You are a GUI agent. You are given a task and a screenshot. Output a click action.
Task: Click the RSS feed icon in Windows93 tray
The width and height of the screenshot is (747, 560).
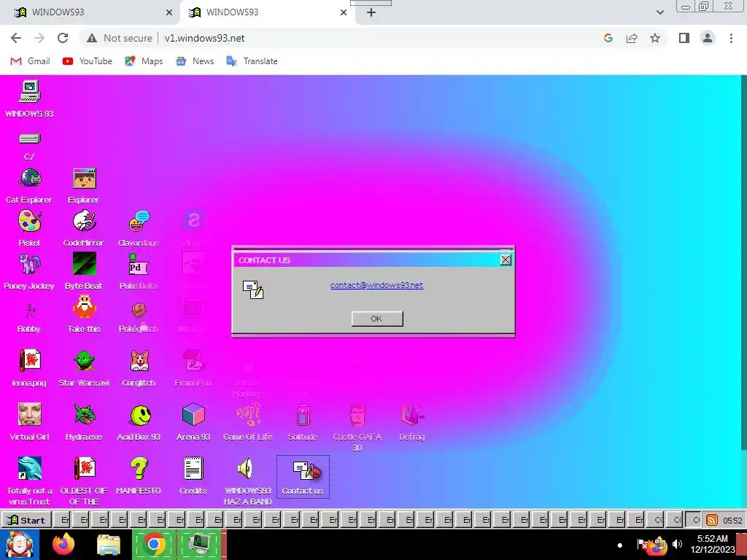pyautogui.click(x=712, y=520)
